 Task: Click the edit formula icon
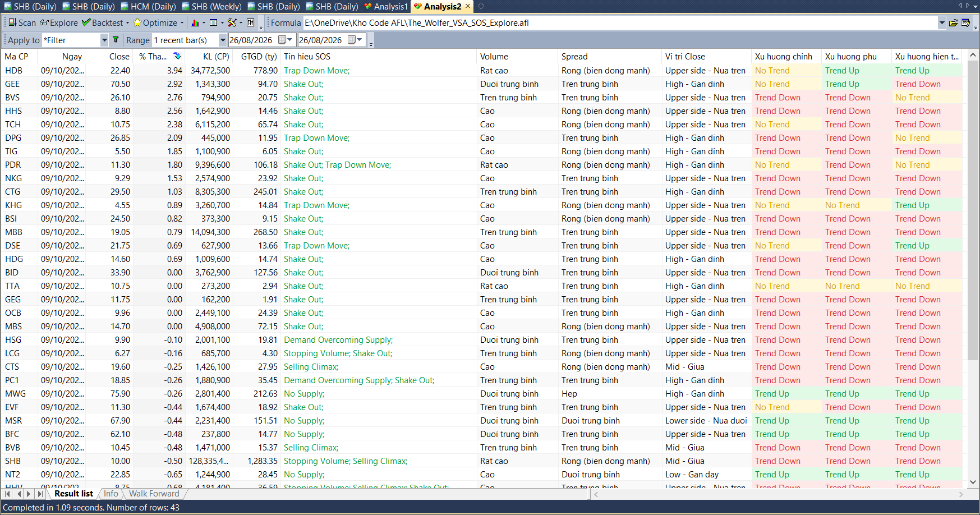click(x=965, y=23)
